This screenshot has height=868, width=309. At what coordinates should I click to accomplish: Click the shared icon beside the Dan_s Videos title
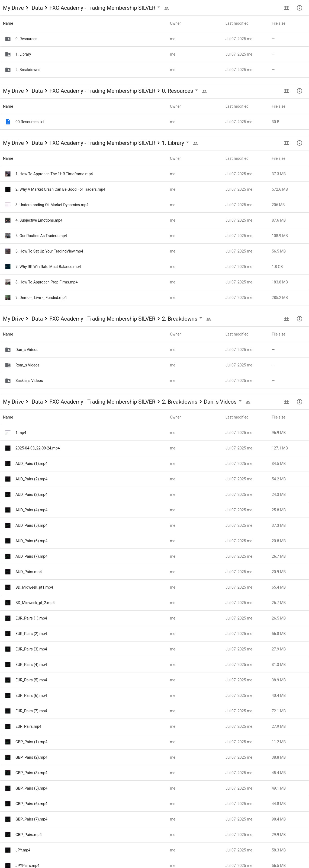(x=248, y=402)
